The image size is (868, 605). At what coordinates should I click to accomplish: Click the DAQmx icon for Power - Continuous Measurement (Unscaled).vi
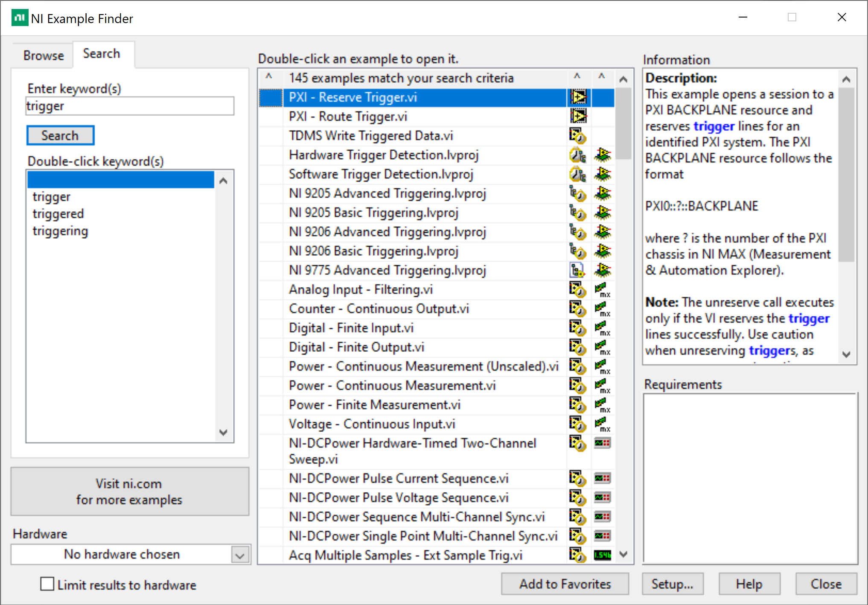[x=603, y=366]
